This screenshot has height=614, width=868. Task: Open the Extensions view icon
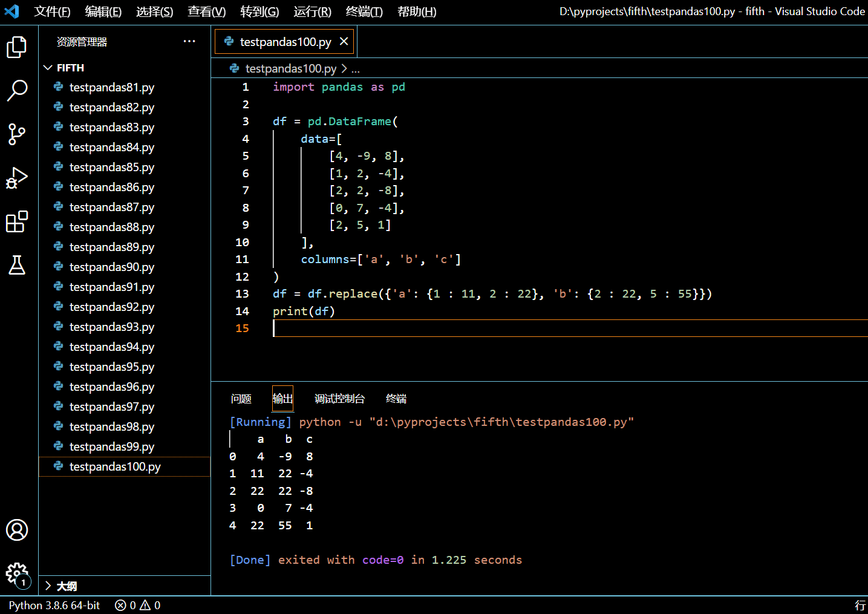[17, 221]
